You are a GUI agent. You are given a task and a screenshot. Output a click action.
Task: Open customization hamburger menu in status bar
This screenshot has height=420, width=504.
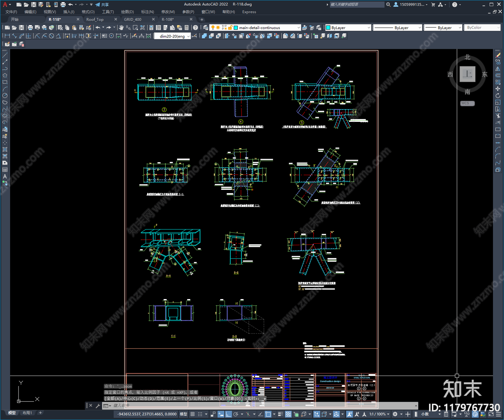(499, 414)
